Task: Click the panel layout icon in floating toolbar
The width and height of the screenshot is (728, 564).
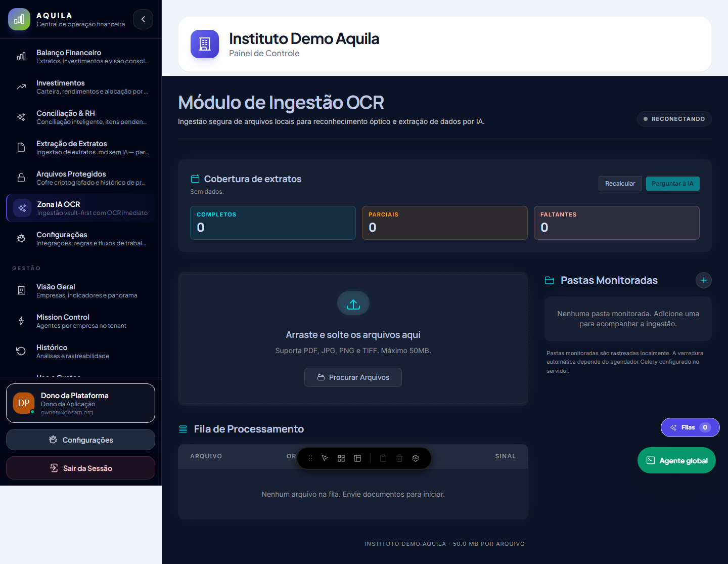Action: pyautogui.click(x=357, y=458)
